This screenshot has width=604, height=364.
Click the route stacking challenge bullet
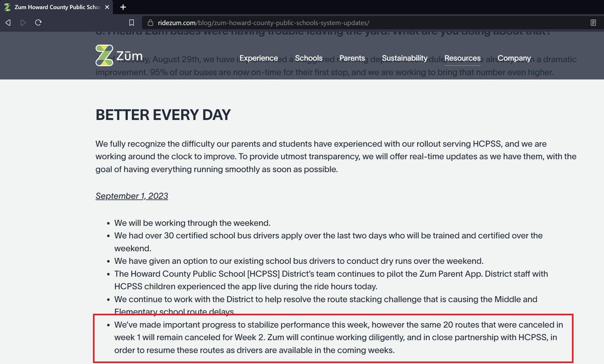(x=326, y=305)
